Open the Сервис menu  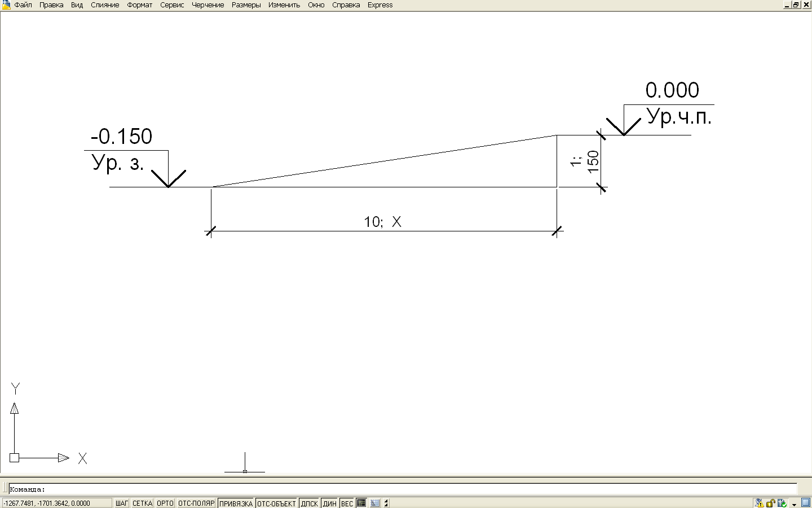tap(172, 5)
